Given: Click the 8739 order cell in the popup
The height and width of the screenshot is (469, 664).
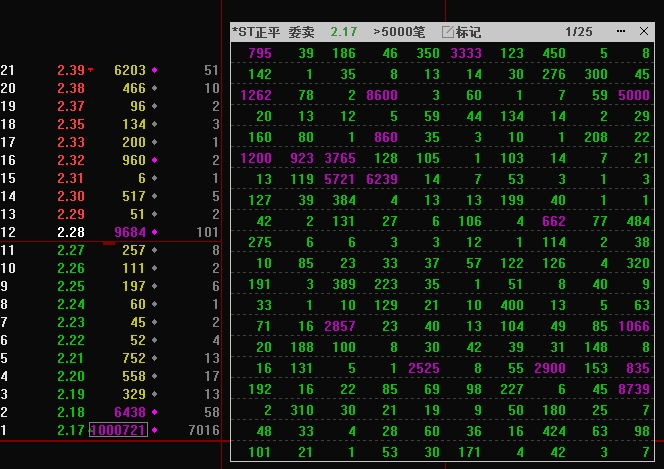Looking at the screenshot, I should pos(634,389).
